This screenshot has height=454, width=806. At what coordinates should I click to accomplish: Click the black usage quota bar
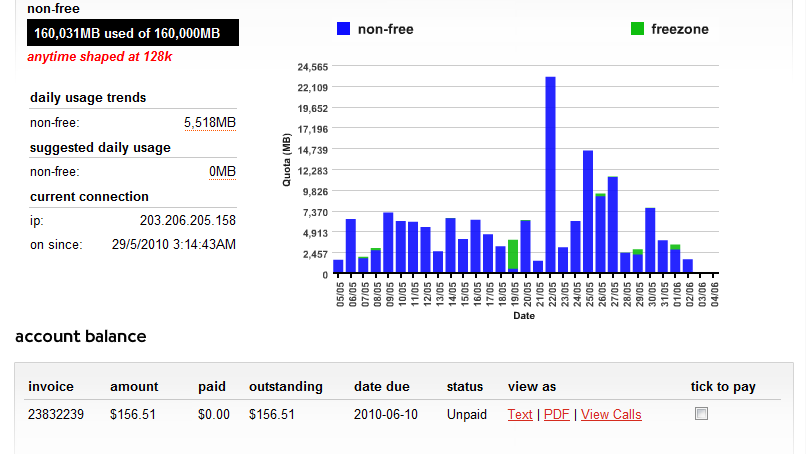(x=133, y=34)
